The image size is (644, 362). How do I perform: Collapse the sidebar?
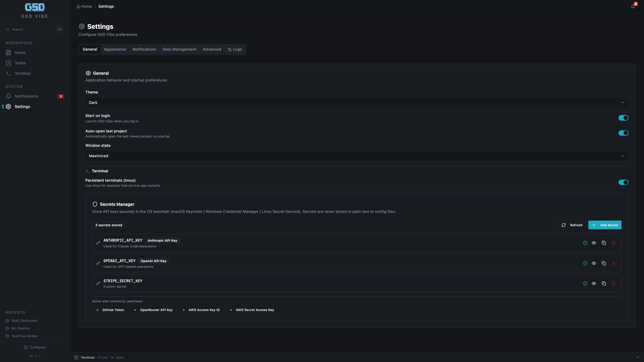pyautogui.click(x=35, y=347)
